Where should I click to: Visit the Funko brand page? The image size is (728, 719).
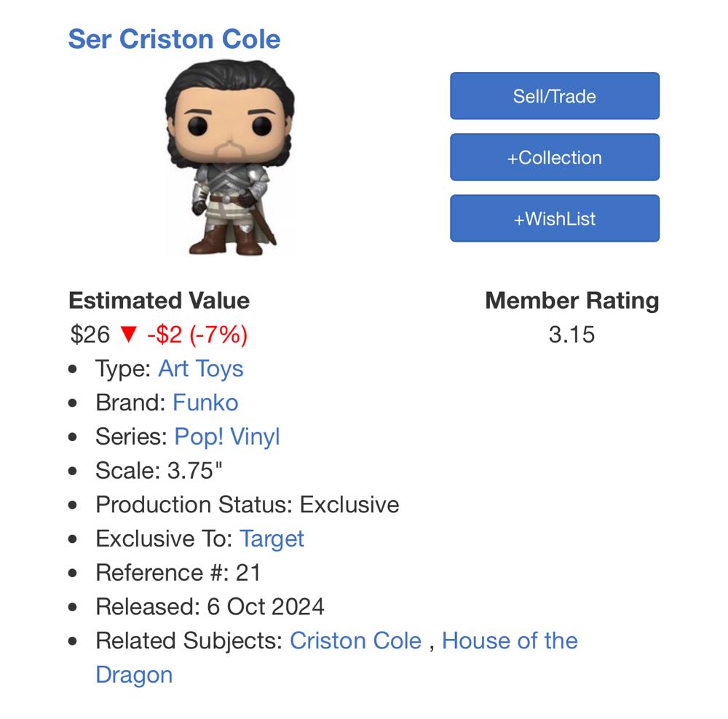205,402
